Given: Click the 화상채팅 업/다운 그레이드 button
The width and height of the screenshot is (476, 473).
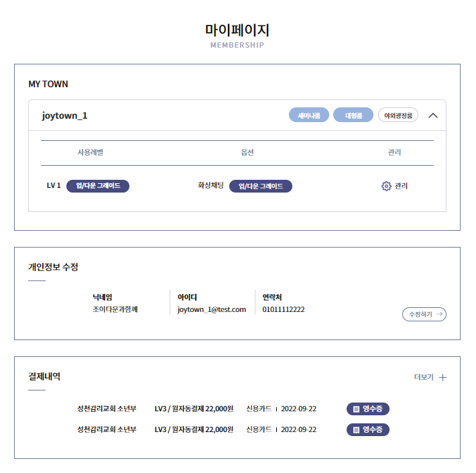Looking at the screenshot, I should (x=261, y=186).
